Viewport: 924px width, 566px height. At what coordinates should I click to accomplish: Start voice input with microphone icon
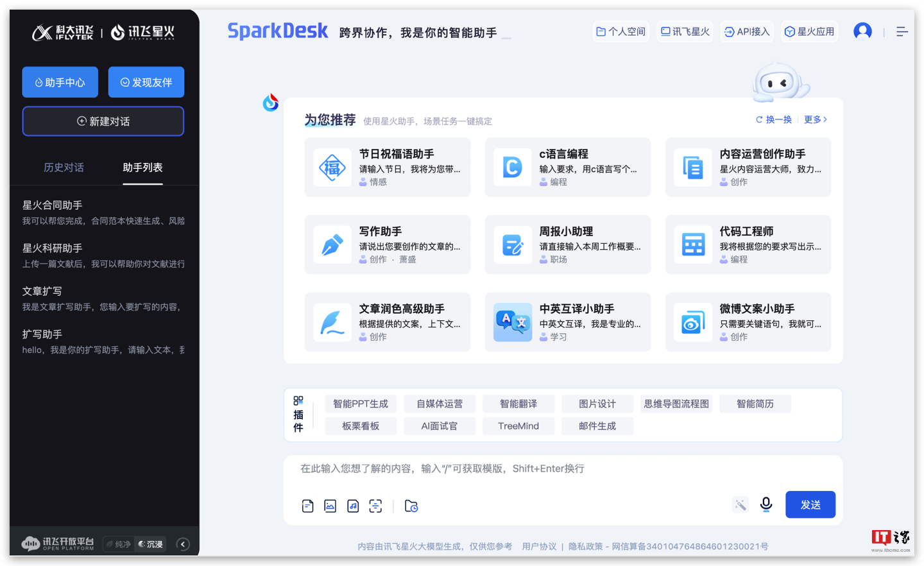tap(766, 504)
